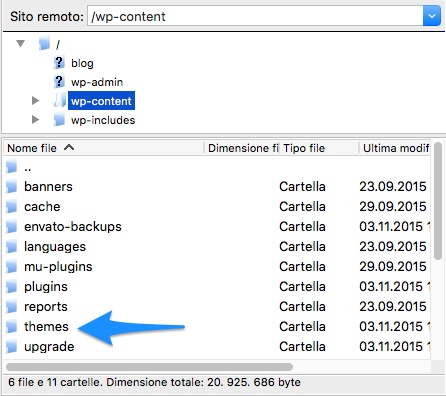Screen dimensions: 446x396
Task: Select blog in the remote tree
Action: pos(82,63)
